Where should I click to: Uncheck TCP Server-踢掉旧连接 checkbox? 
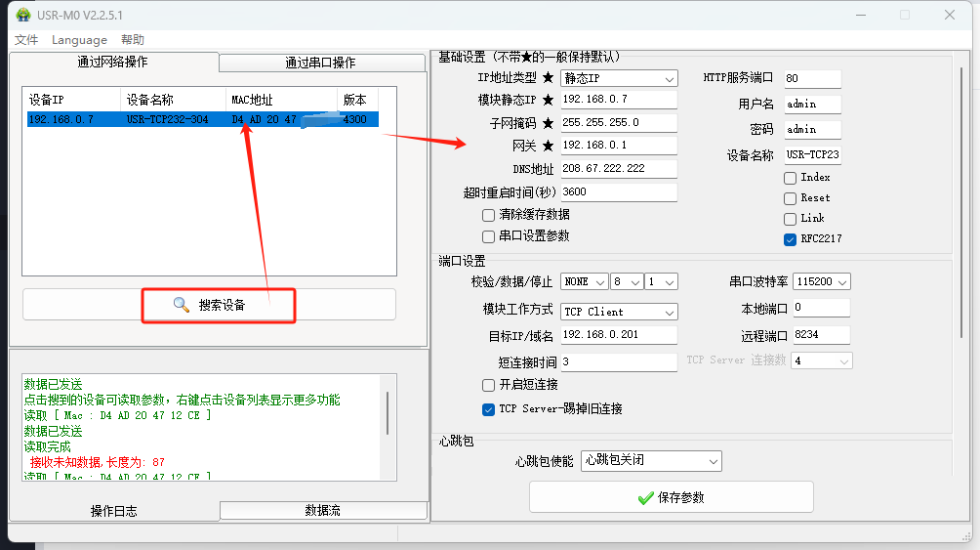(488, 409)
